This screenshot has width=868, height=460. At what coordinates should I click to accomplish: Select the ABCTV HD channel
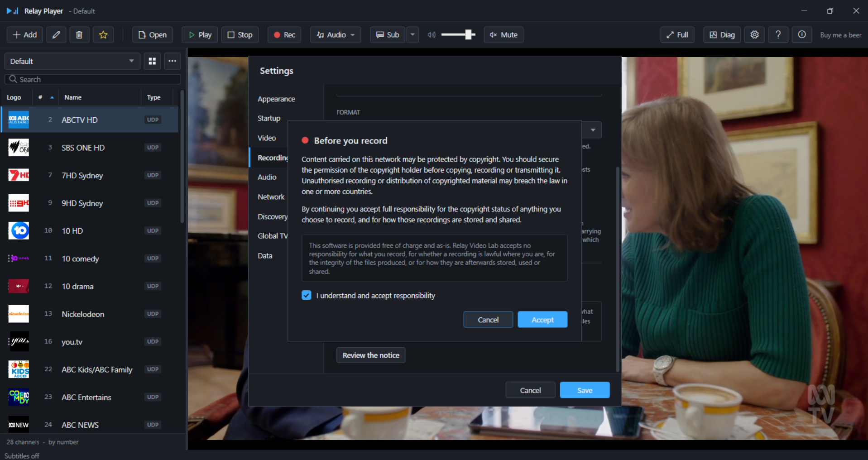[x=90, y=120]
